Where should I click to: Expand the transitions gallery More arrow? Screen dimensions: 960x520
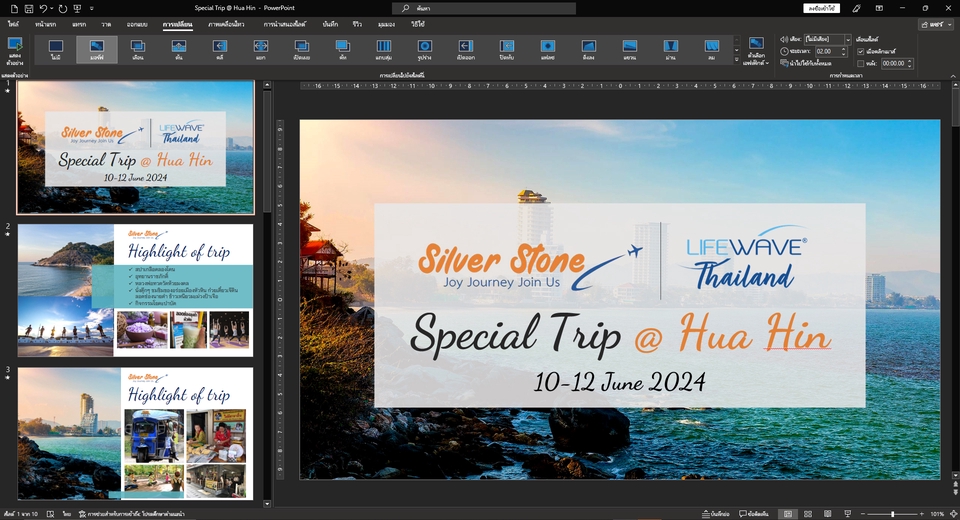click(737, 60)
